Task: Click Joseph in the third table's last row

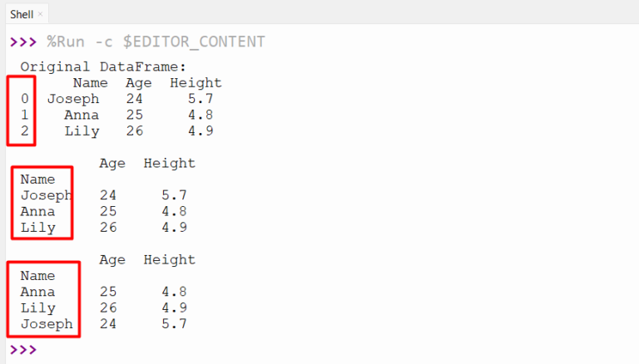Action: (46, 324)
